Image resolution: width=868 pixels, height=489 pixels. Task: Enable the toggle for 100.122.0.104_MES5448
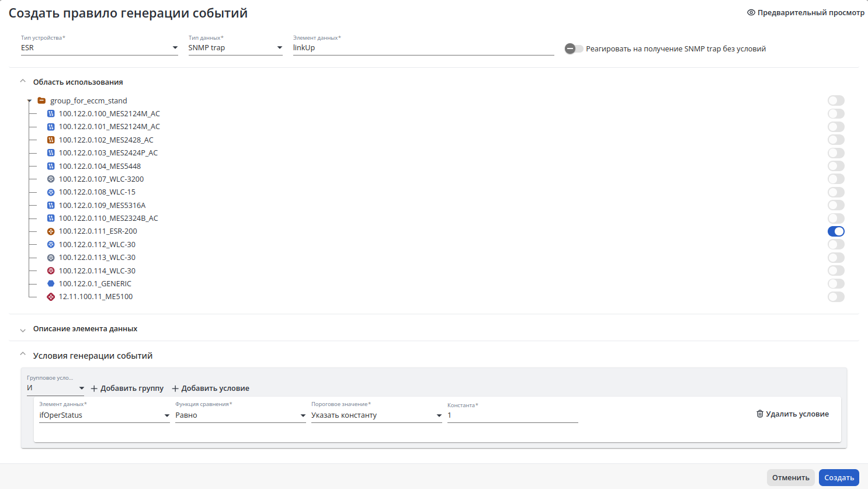836,166
